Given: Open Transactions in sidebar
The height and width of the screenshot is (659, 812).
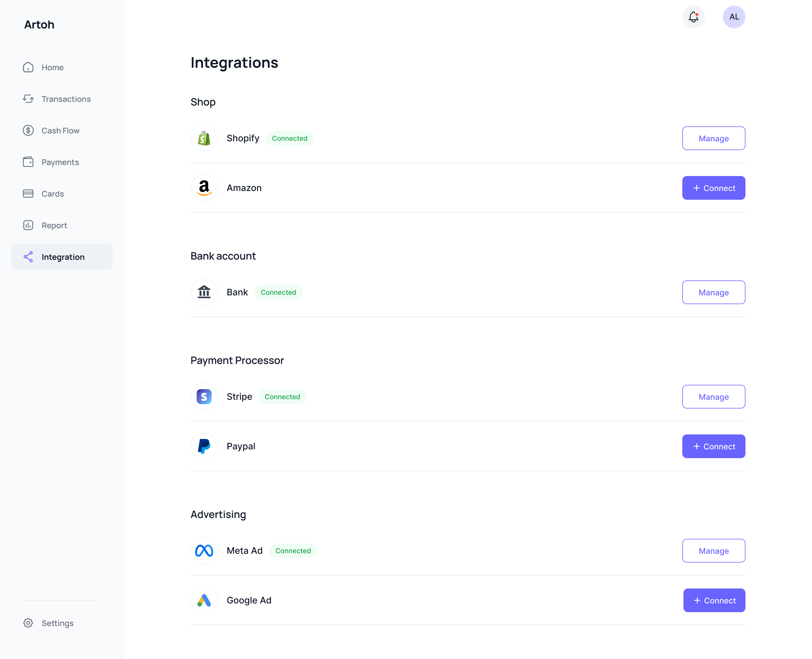Looking at the screenshot, I should click(x=66, y=99).
